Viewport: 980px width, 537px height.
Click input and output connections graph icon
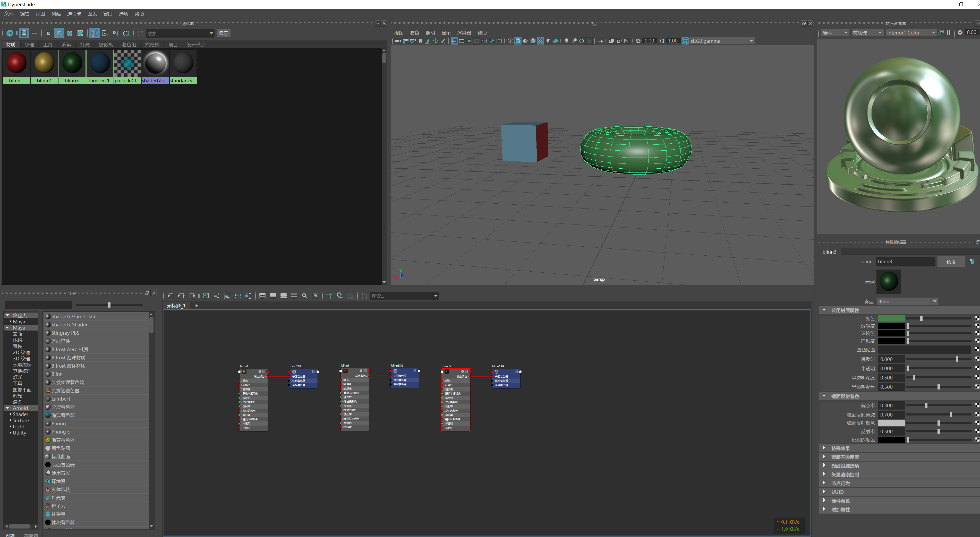pyautogui.click(x=181, y=296)
